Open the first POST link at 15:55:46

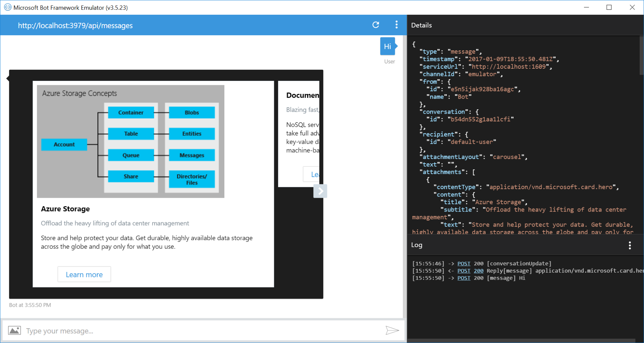tap(464, 264)
